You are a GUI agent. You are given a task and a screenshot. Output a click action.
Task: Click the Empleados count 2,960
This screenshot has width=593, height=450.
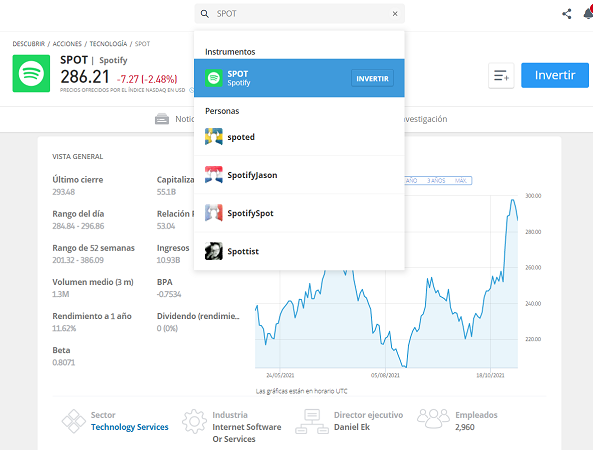point(465,427)
